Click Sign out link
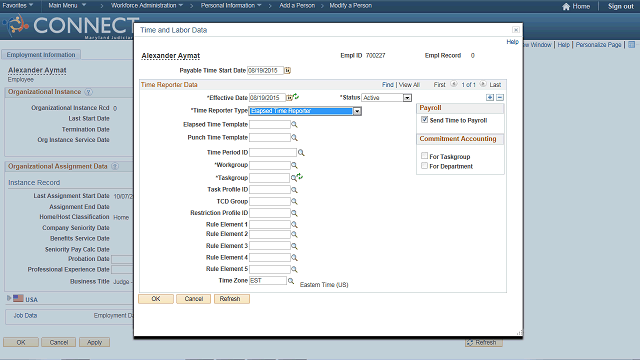This screenshot has height=360, width=640. (x=620, y=6)
